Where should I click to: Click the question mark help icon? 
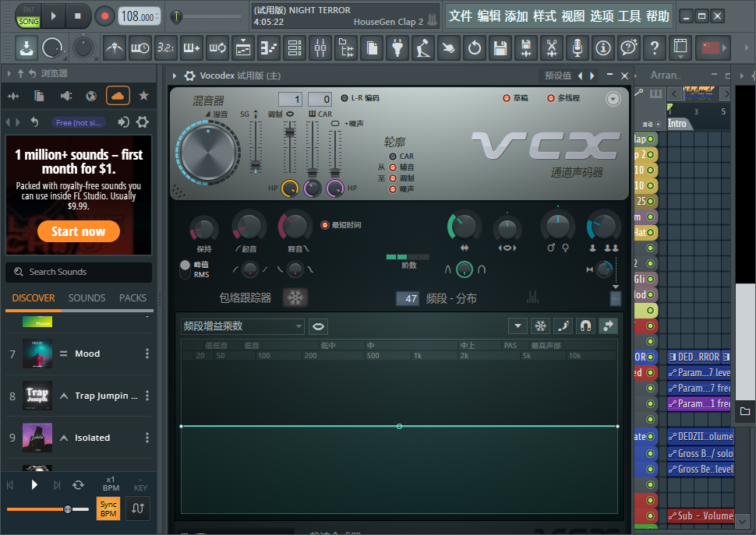[x=654, y=48]
